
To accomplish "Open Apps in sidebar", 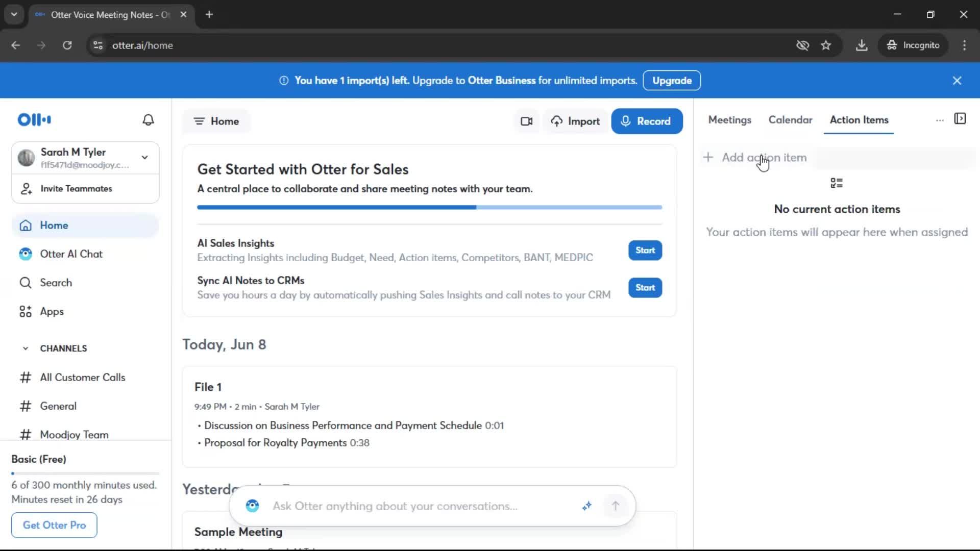I will pos(85,312).
